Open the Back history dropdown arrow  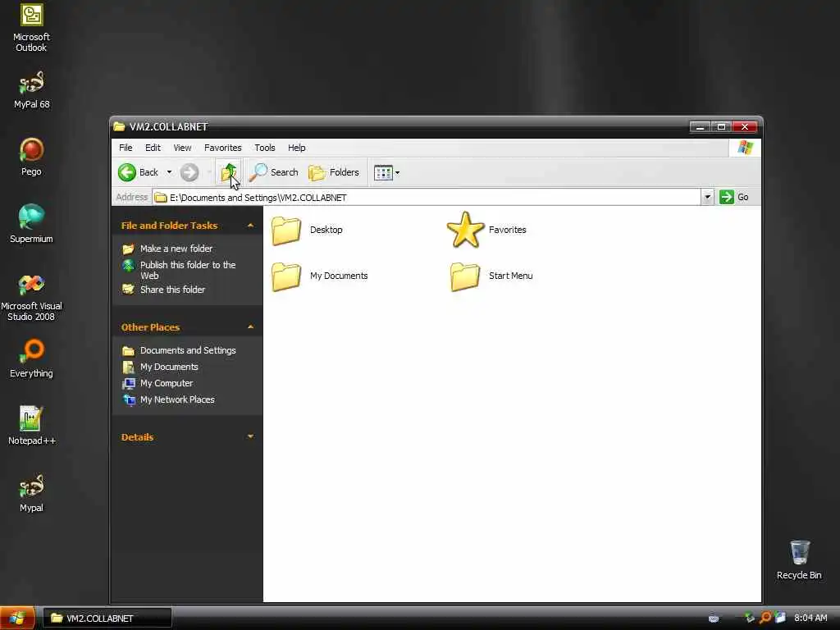[169, 172]
